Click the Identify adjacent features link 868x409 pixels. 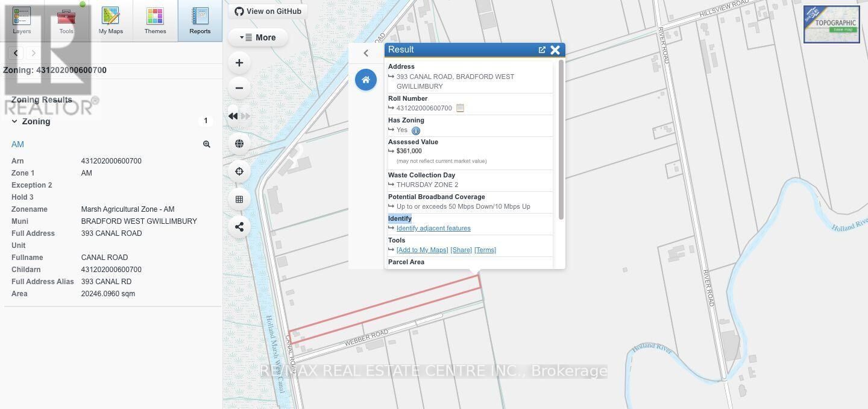point(433,228)
